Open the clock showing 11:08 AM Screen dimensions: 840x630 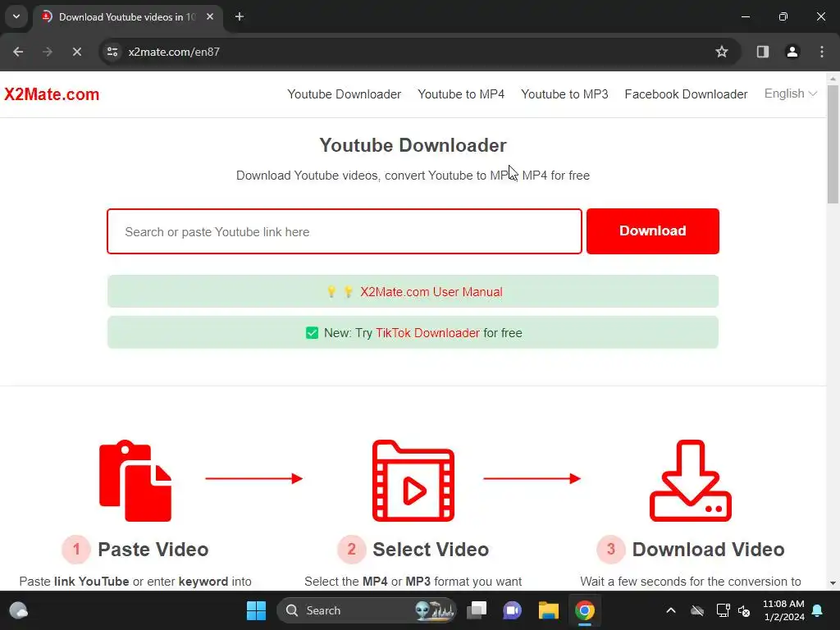[x=783, y=610]
